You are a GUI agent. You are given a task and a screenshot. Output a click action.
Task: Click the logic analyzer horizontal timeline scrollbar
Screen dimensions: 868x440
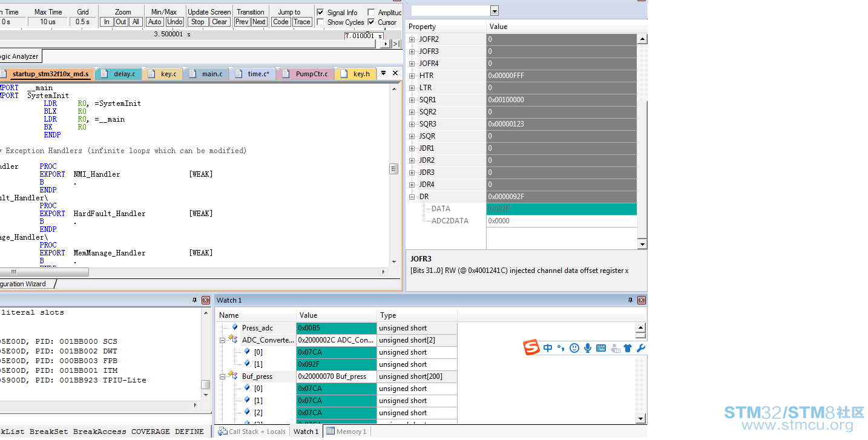pos(188,44)
